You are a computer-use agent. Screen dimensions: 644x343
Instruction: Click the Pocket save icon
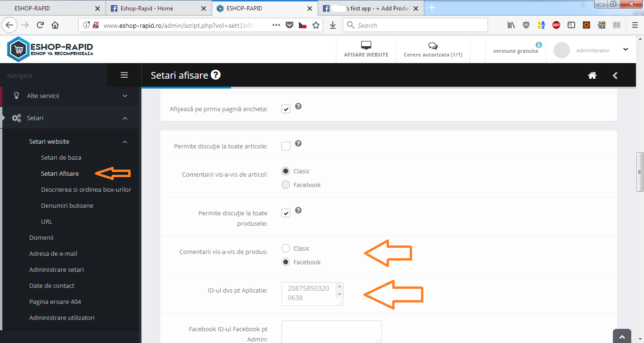click(290, 25)
